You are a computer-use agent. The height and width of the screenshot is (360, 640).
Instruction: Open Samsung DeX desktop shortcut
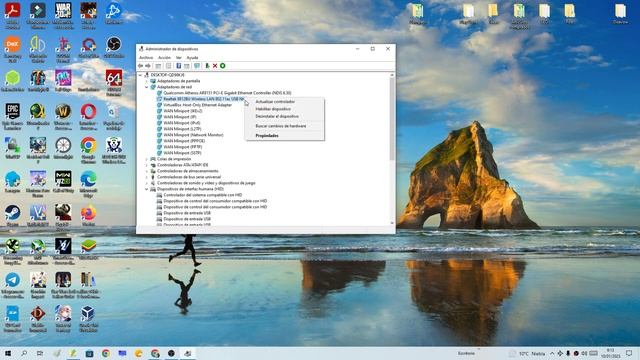12,49
